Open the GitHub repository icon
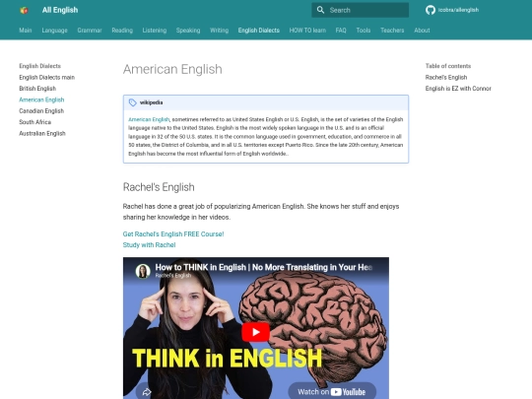The image size is (532, 399). tap(431, 10)
